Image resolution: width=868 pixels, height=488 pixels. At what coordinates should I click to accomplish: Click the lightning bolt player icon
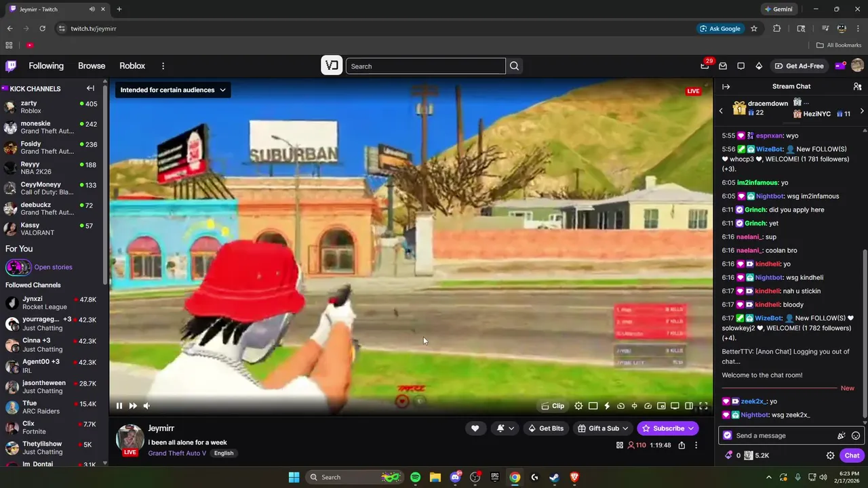pyautogui.click(x=607, y=406)
